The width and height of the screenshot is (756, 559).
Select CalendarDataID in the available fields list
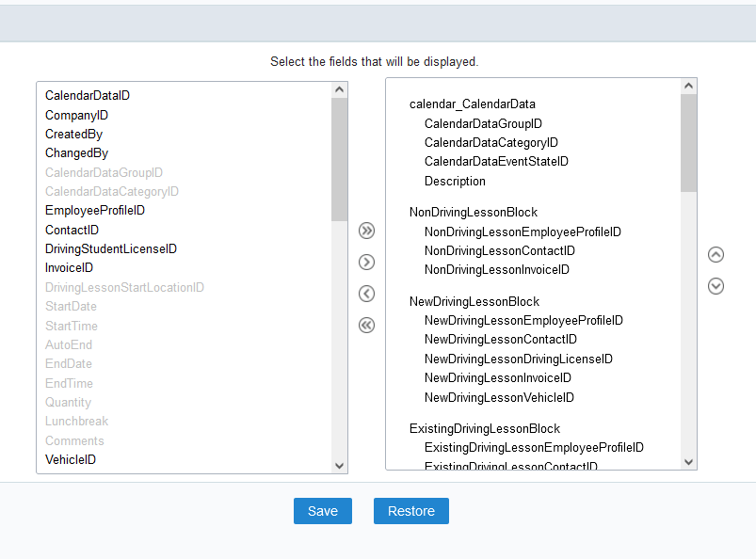(x=88, y=95)
